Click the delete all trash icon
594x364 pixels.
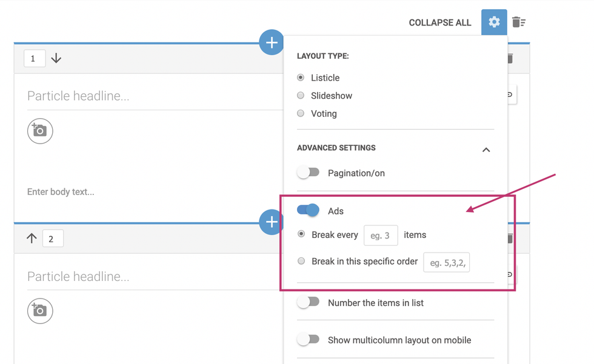pos(518,22)
